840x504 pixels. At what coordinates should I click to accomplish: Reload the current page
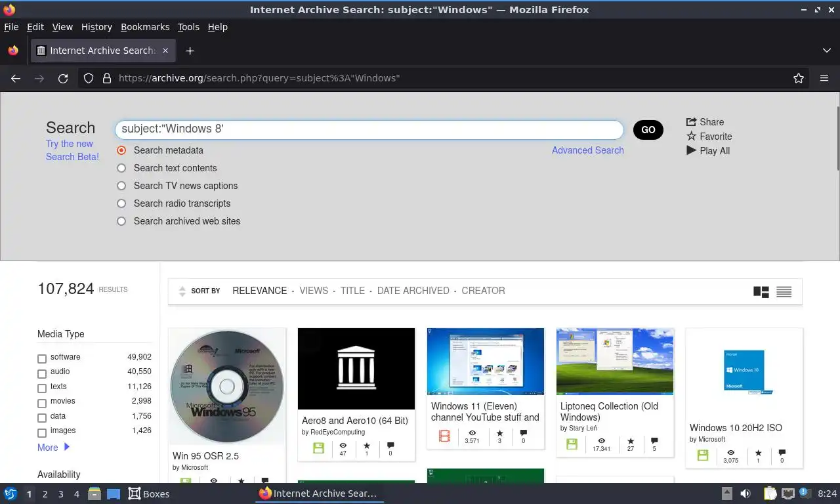tap(63, 78)
